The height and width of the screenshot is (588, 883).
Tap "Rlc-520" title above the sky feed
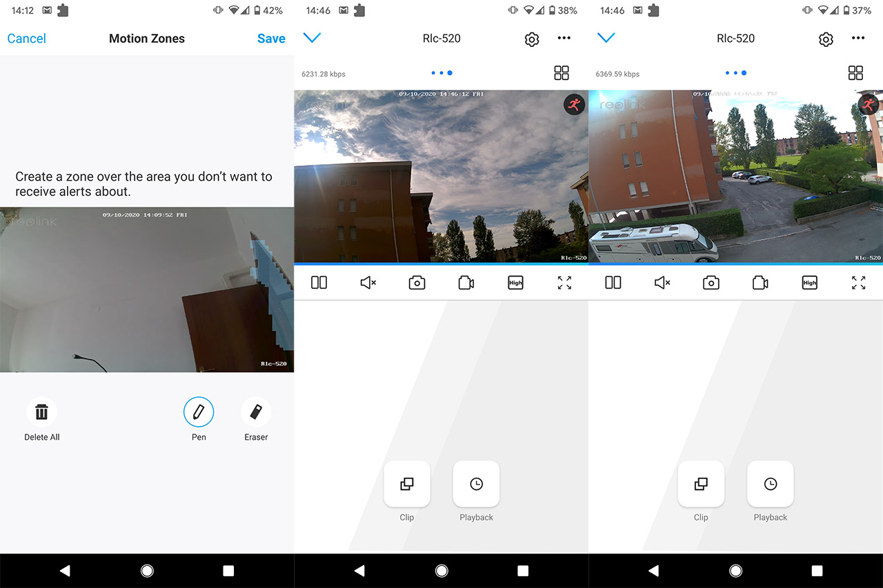pos(441,39)
